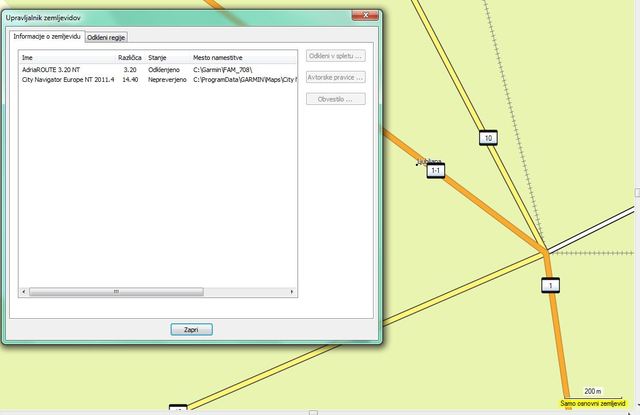The width and height of the screenshot is (640, 415).
Task: Select the AdriaROUTE 3.20 NT row
Action: [158, 70]
